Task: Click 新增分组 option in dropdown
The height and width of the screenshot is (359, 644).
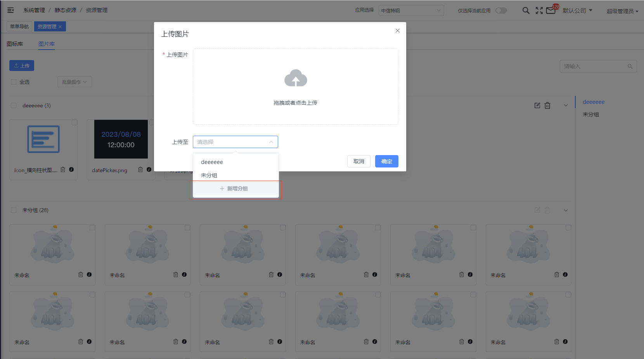Action: click(x=236, y=188)
